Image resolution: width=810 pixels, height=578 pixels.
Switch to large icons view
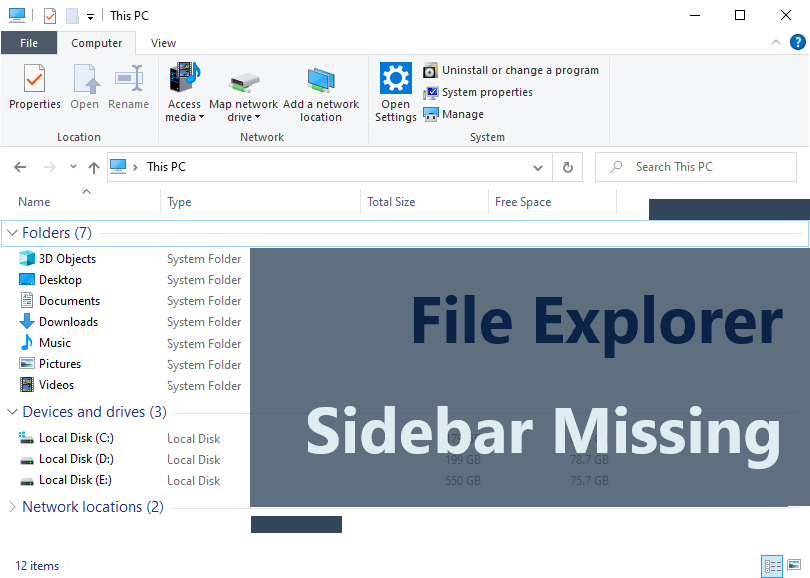[795, 565]
